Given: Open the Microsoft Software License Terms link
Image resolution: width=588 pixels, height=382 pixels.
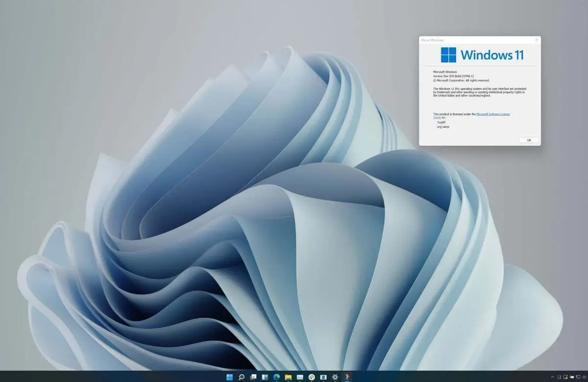Looking at the screenshot, I should point(492,114).
